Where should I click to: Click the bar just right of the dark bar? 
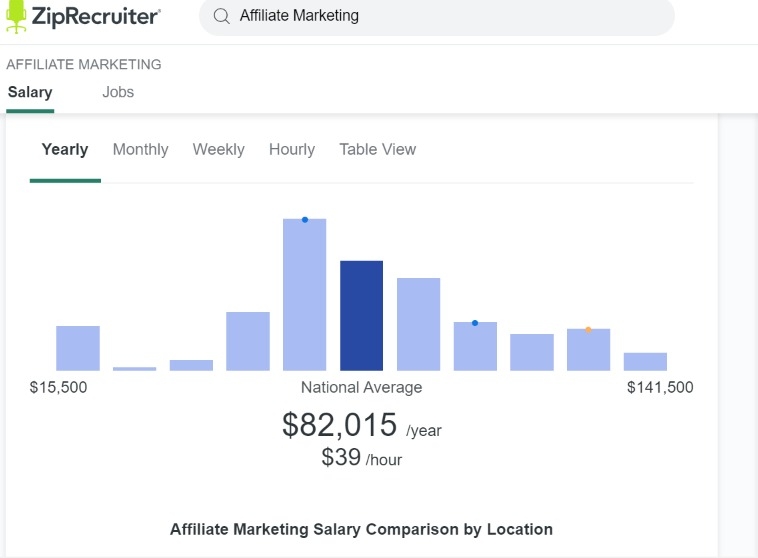point(418,324)
